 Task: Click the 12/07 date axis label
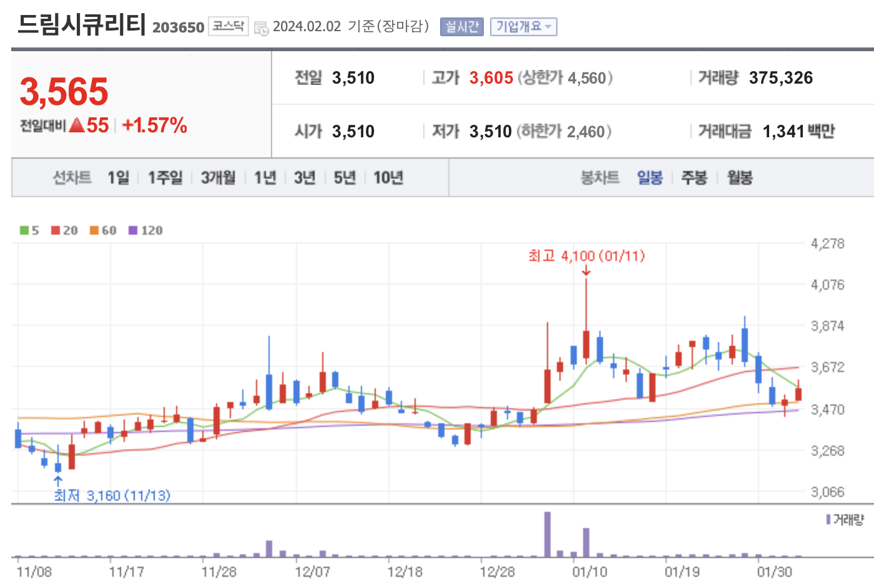[312, 572]
